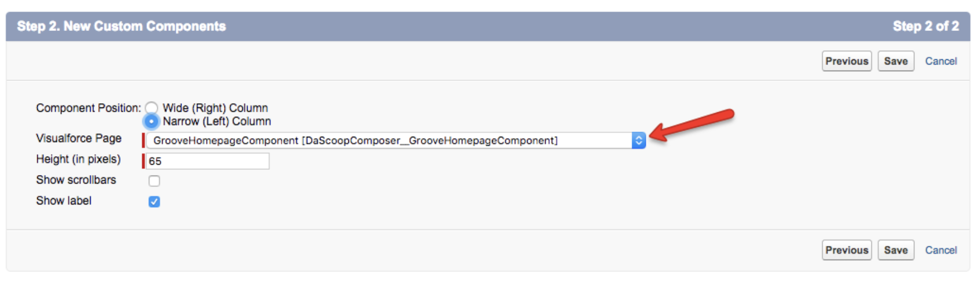980x282 pixels.
Task: Click the top Previous button
Action: [x=847, y=61]
